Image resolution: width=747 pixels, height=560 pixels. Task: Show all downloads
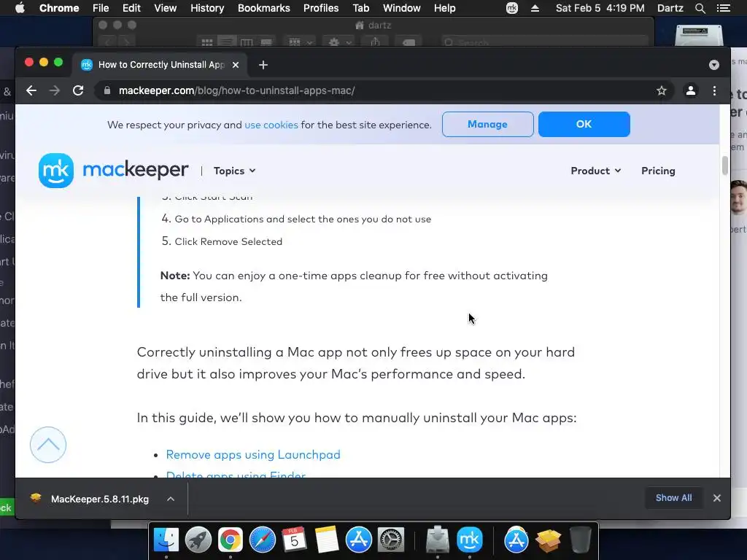coord(673,498)
